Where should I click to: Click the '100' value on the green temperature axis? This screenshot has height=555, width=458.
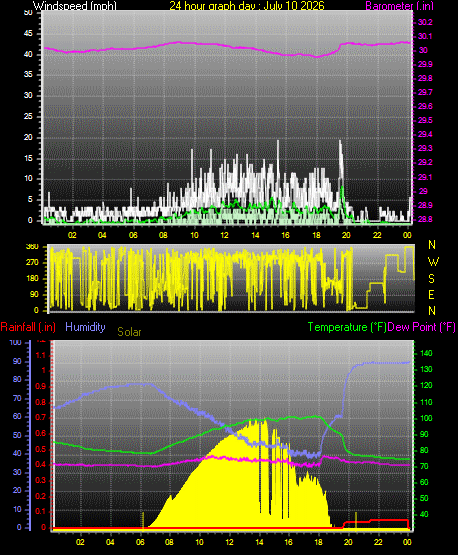pyautogui.click(x=426, y=418)
